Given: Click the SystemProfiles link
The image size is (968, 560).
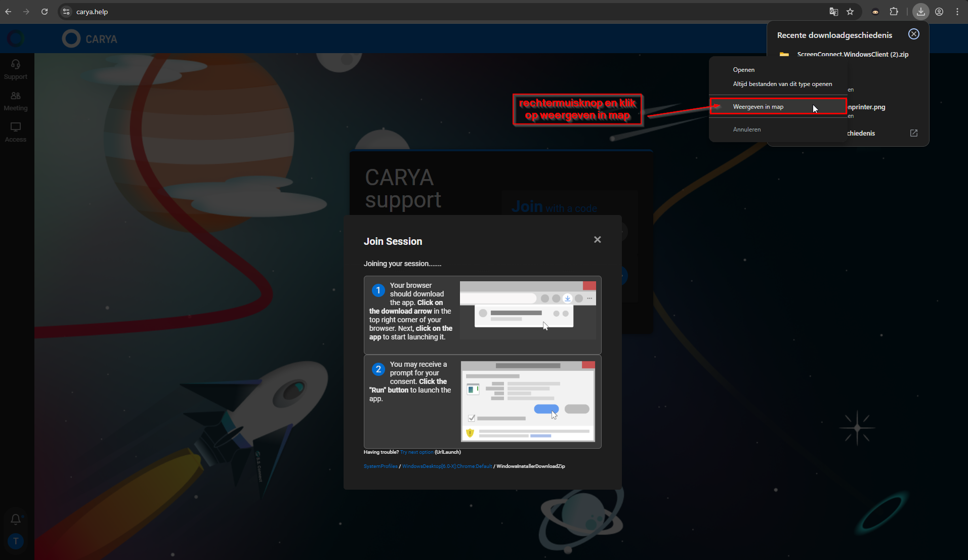Looking at the screenshot, I should tap(381, 466).
